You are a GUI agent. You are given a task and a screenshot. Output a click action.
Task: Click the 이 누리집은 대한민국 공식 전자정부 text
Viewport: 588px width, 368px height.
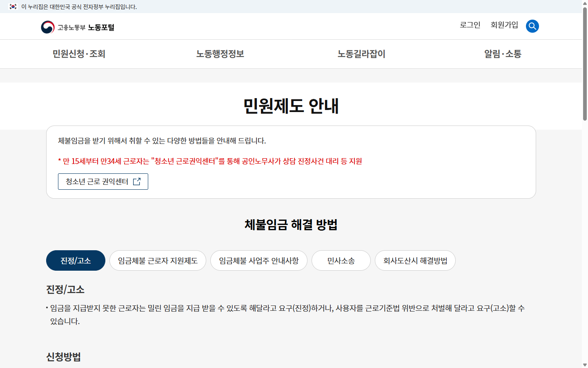[79, 7]
